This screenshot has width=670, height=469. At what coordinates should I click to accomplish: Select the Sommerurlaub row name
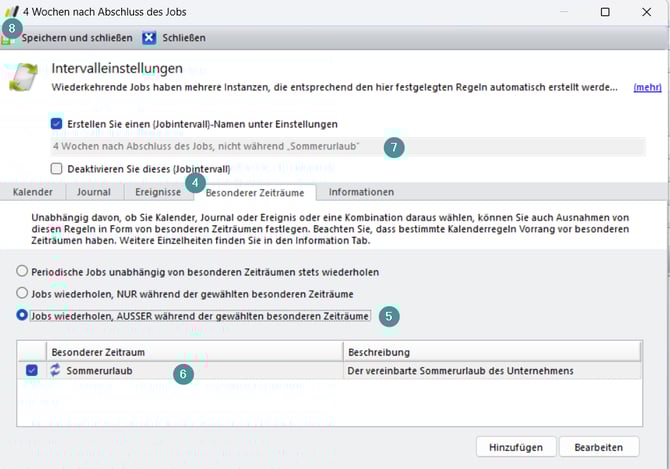click(x=100, y=371)
